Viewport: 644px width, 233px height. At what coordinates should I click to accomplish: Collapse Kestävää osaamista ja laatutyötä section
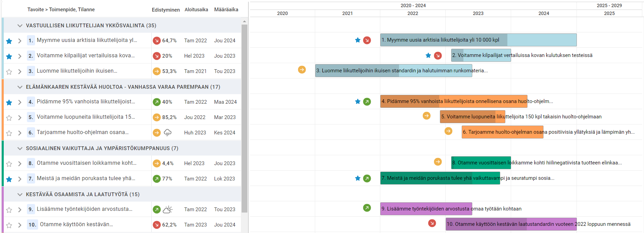click(x=20, y=194)
